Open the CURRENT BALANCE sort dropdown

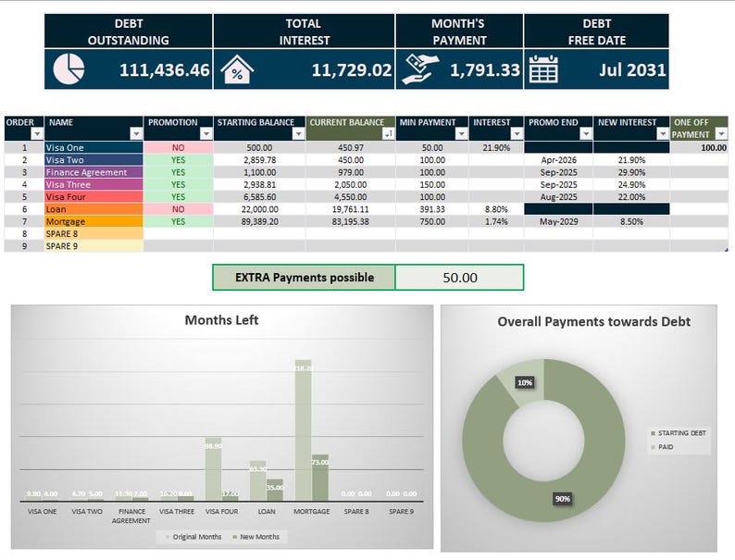[x=388, y=134]
